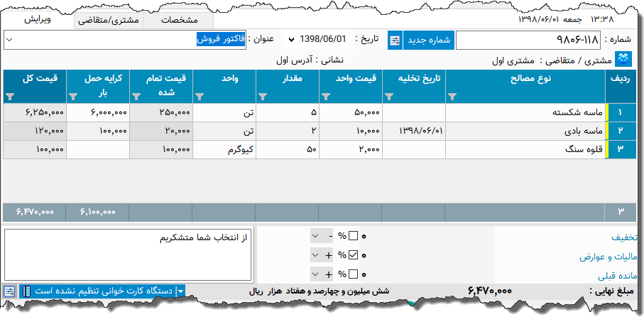Switch to the مشتری/متقاضی tab
Viewport: 644px width, 317px height.
[109, 21]
